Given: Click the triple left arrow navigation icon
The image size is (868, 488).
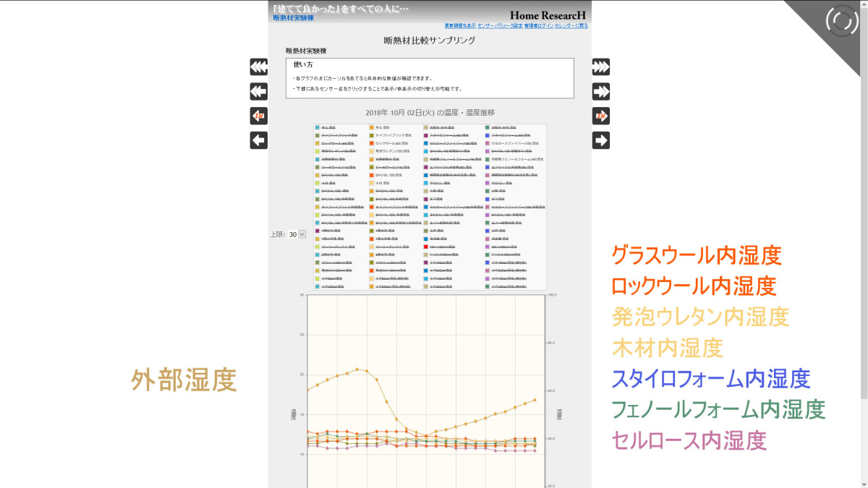Looking at the screenshot, I should tap(259, 67).
